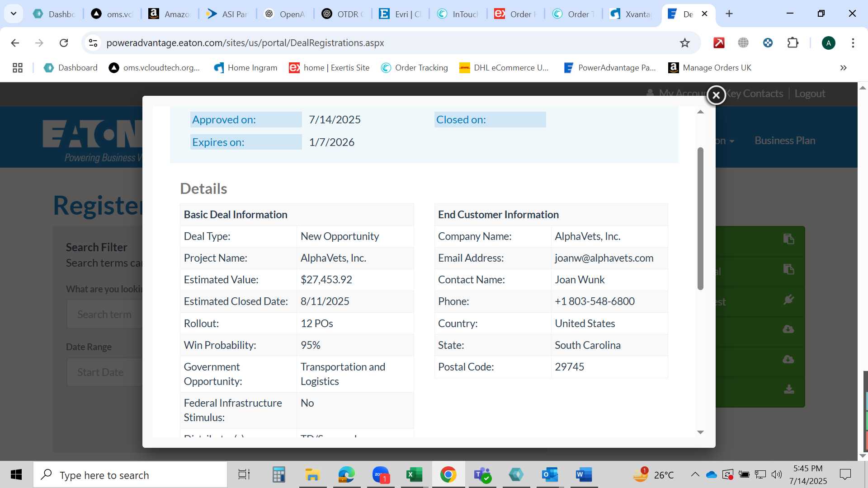Switch to the Dashboard tab
Image resolution: width=868 pixels, height=488 pixels.
pos(54,14)
